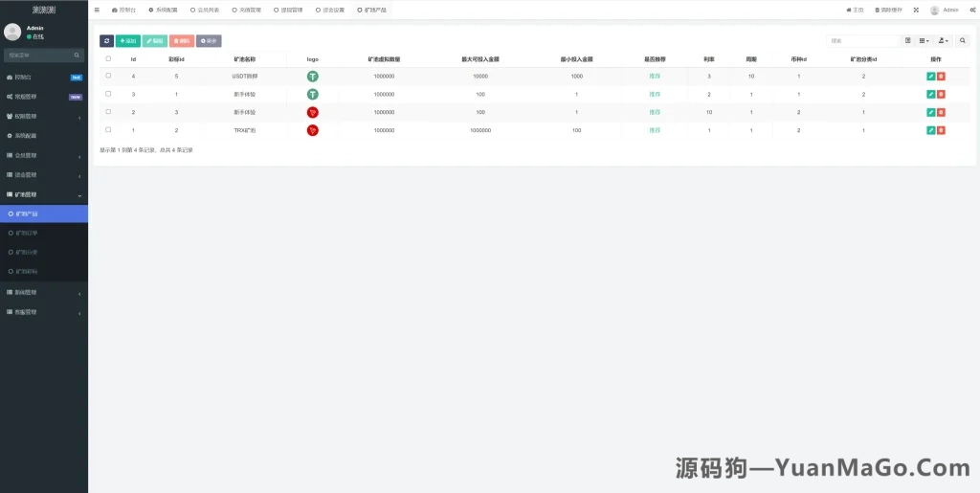Click the sidebar search magnifier icon
Screen dimensions: 980x493
pos(77,55)
